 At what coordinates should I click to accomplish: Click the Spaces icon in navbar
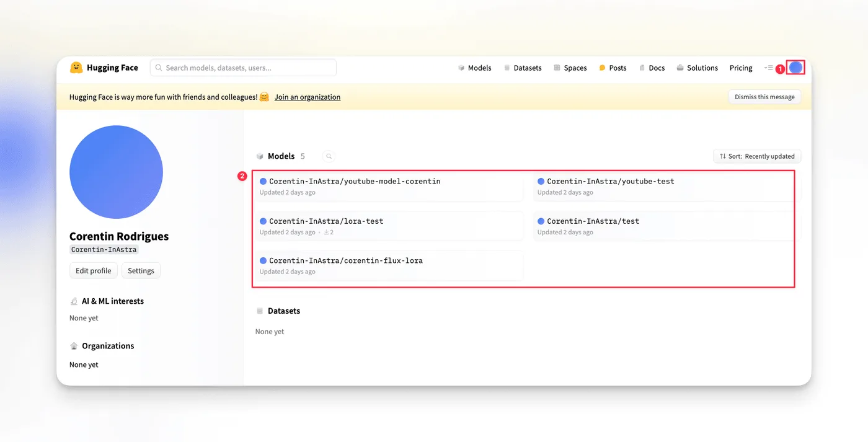(557, 68)
